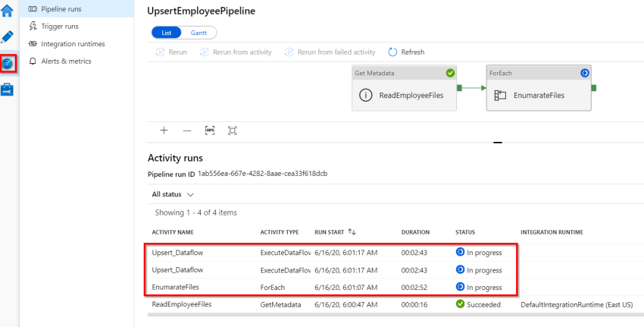
Task: Zoom out with the minus icon
Action: [x=186, y=130]
